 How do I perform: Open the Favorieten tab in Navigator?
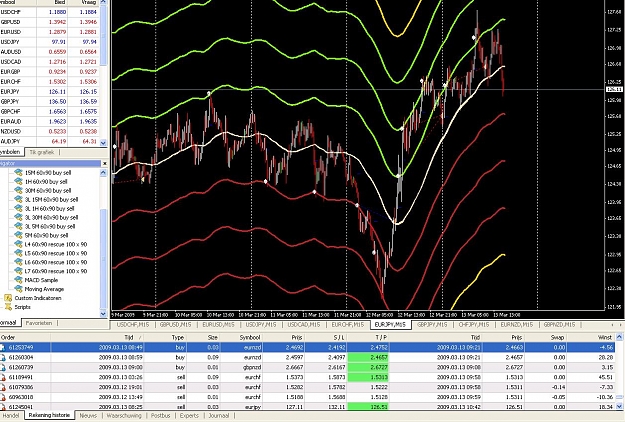tap(39, 323)
